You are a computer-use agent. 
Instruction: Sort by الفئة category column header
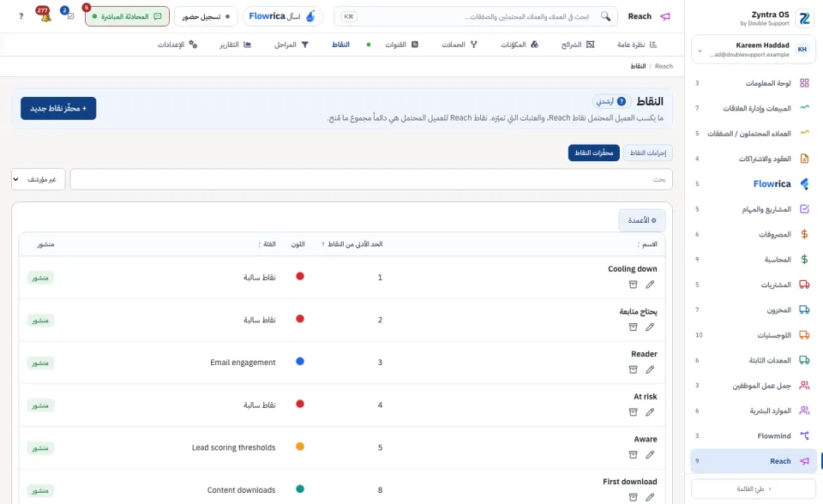pyautogui.click(x=267, y=244)
